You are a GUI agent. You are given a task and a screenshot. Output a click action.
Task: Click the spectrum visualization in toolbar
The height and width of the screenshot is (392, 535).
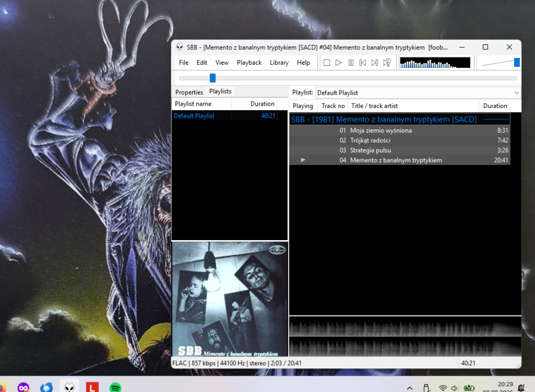pyautogui.click(x=435, y=63)
